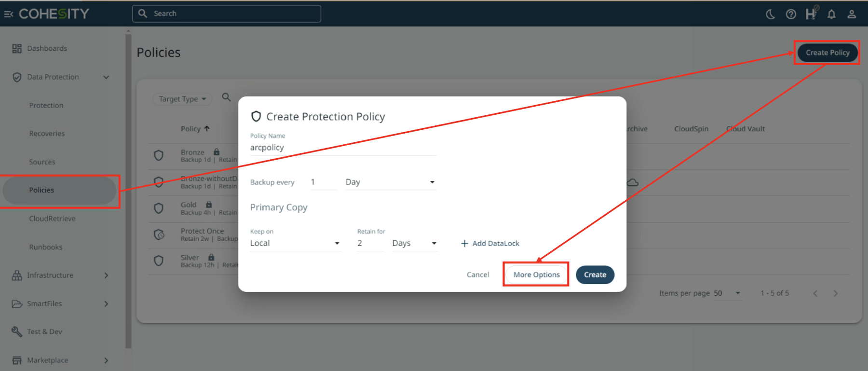Click the lock icon beside Silver
The image size is (868, 371).
tap(211, 258)
